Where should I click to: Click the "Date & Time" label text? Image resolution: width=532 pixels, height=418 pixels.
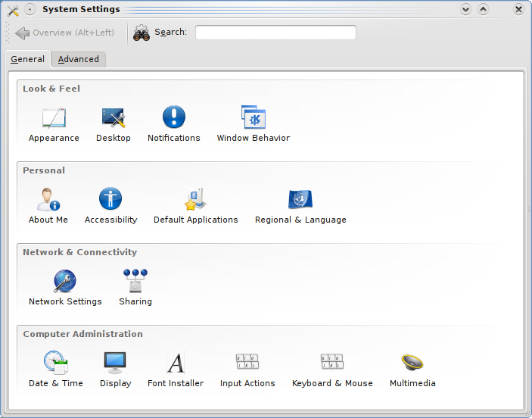coord(56,383)
